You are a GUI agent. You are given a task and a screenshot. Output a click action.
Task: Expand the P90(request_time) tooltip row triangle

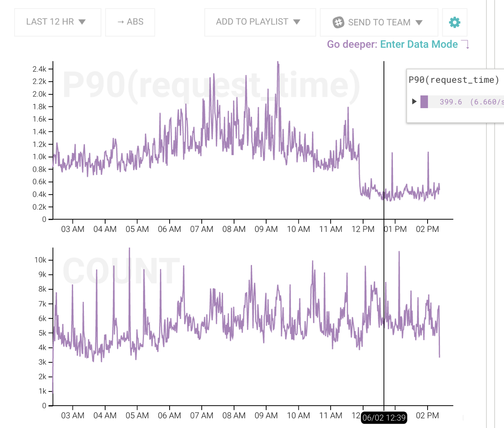tap(414, 102)
